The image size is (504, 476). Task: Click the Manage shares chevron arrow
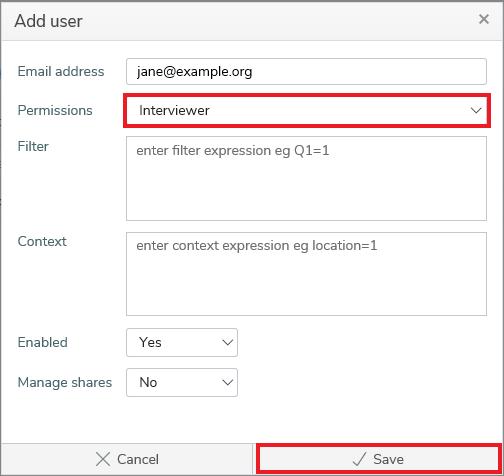[x=227, y=382]
